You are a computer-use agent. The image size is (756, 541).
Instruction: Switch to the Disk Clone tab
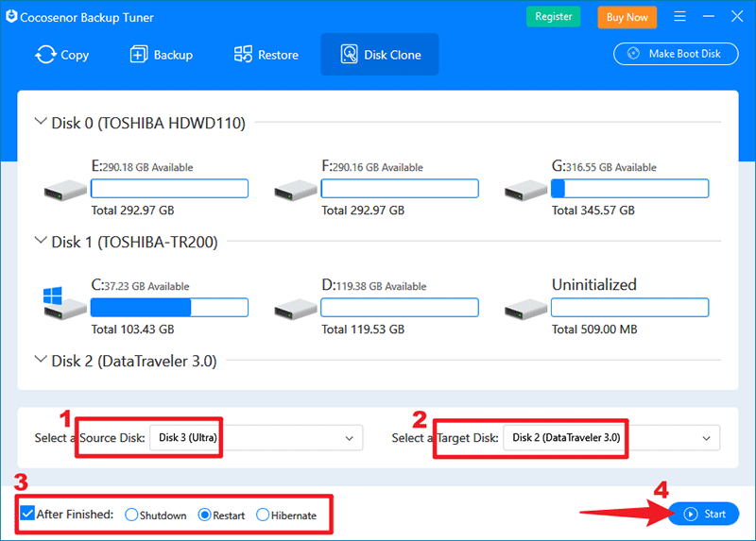pos(380,55)
